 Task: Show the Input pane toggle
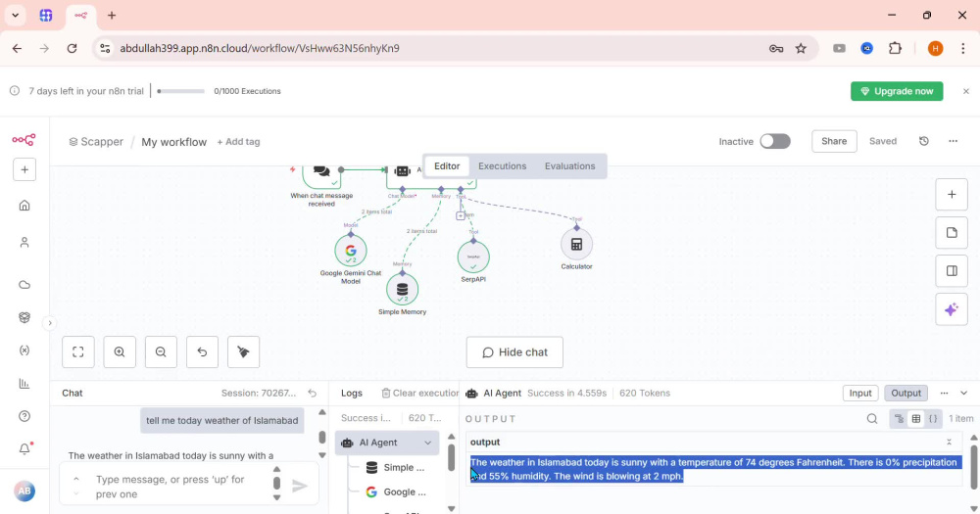tap(860, 393)
